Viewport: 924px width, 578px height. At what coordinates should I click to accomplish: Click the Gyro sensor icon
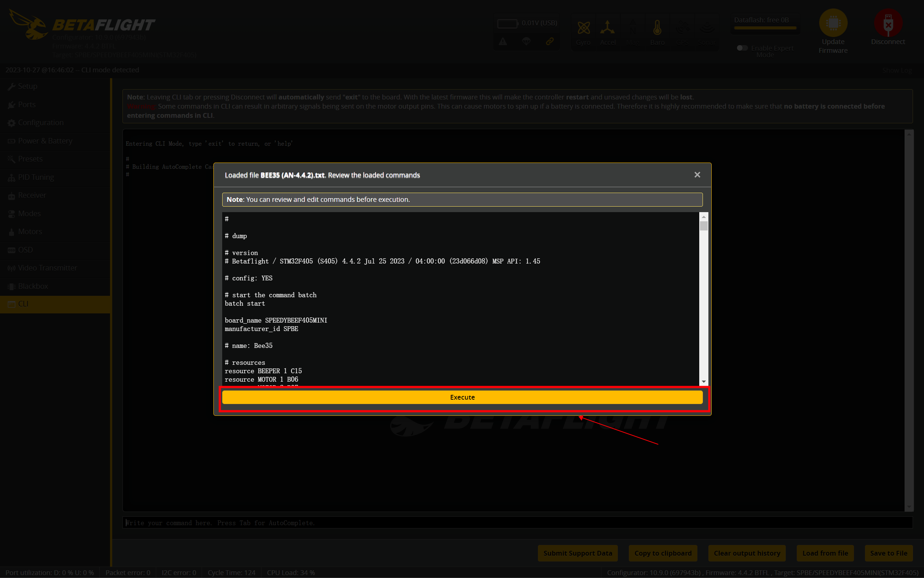(583, 28)
